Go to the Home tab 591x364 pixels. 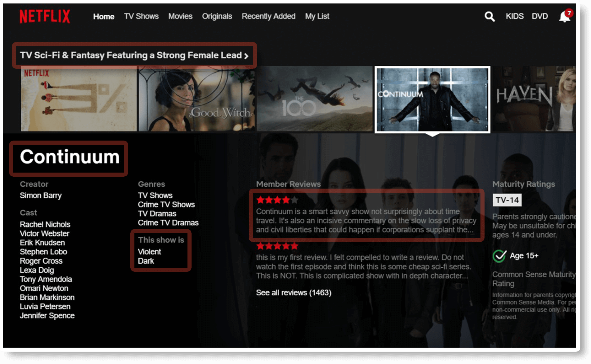[x=104, y=16]
